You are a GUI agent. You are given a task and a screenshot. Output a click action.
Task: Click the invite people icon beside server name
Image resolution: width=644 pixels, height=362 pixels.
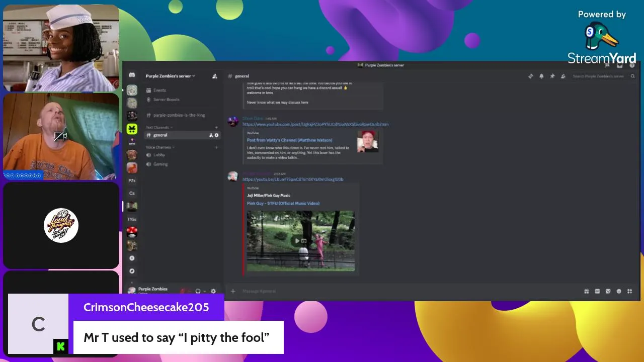click(215, 76)
